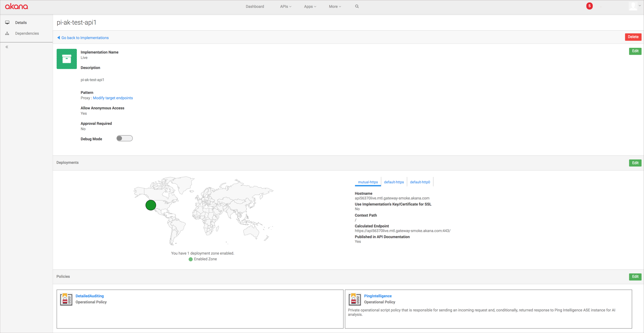Open Dashboard from the top navigation
644x333 pixels.
click(255, 6)
